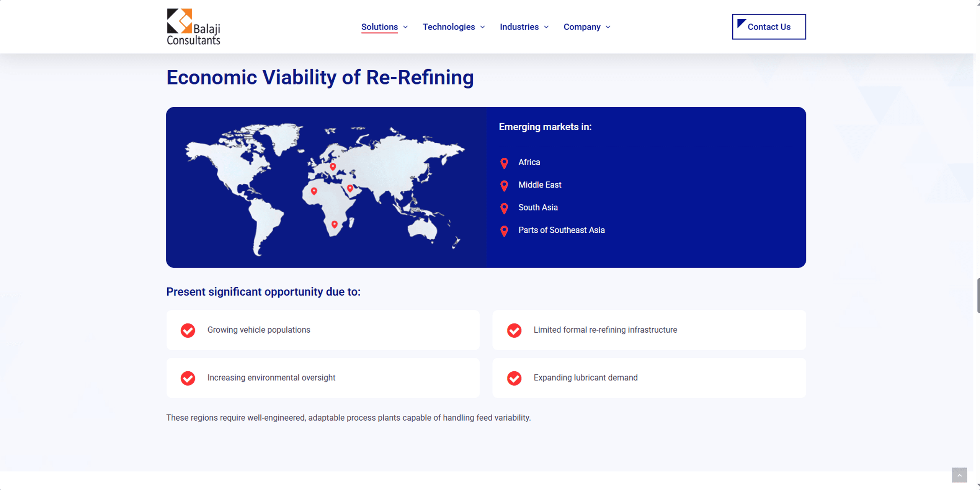Click the location pin beside South Asia
Image resolution: width=980 pixels, height=490 pixels.
[x=504, y=208]
